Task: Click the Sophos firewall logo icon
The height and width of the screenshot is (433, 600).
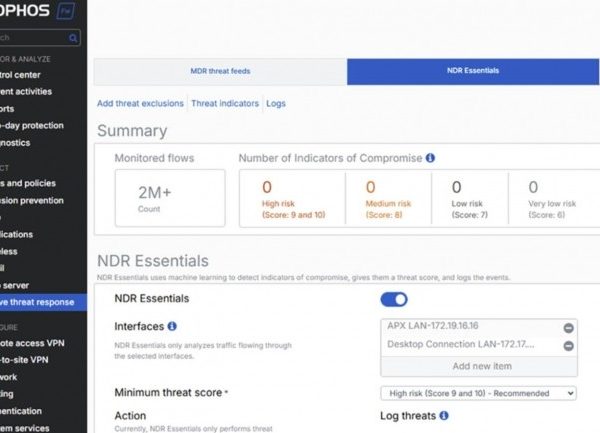Action: click(x=65, y=11)
